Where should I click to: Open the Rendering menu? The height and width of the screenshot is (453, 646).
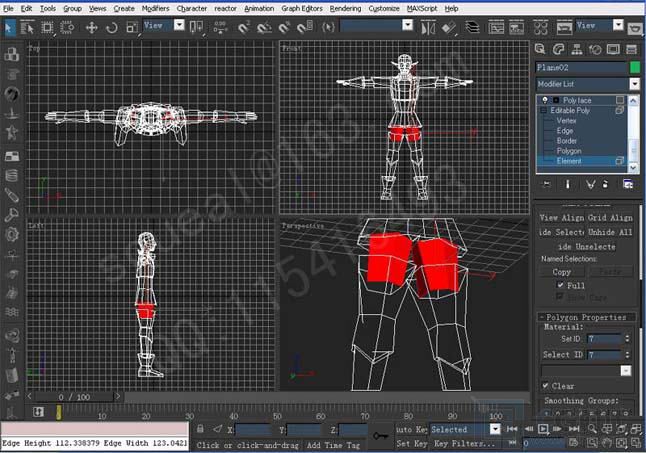345,8
